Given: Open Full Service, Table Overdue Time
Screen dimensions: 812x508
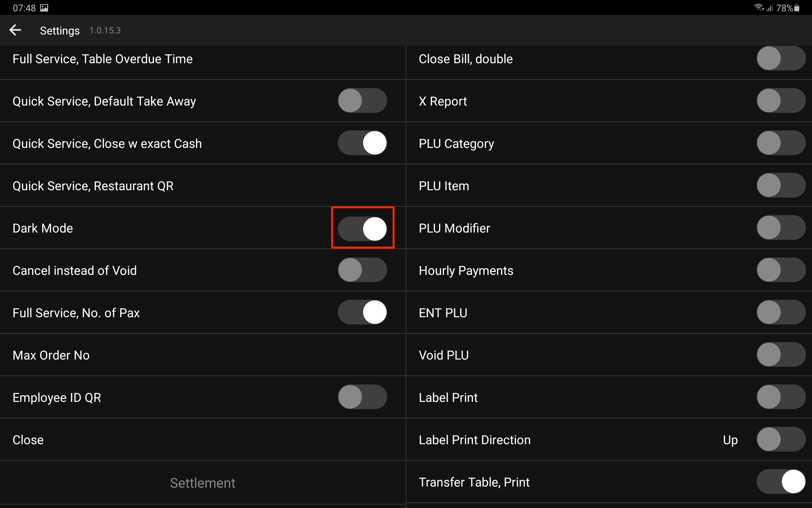Looking at the screenshot, I should tap(102, 59).
